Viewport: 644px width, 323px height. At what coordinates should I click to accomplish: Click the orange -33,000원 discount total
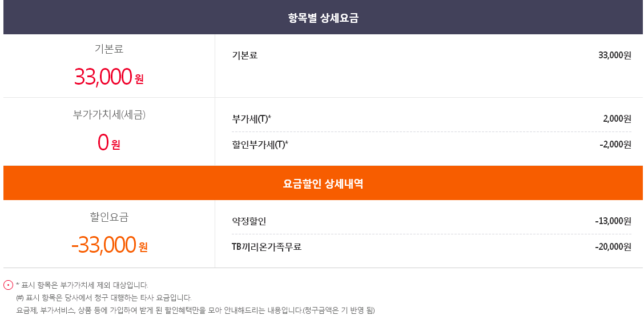click(x=109, y=245)
